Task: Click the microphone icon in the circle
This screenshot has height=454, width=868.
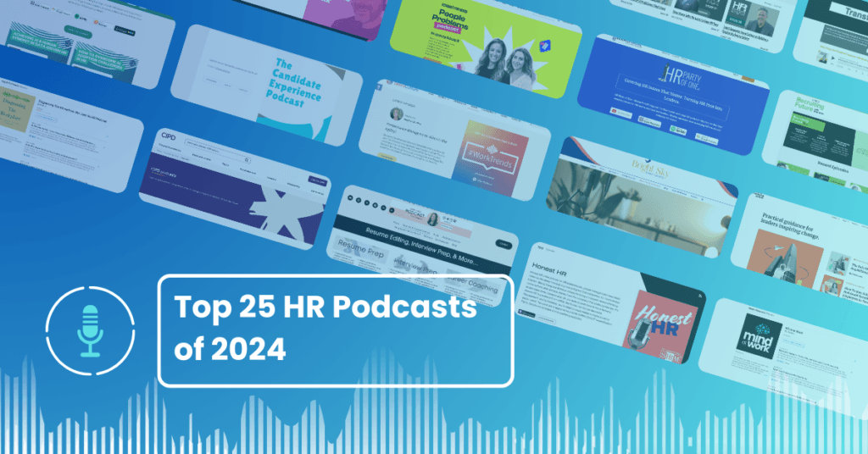Action: coord(90,330)
